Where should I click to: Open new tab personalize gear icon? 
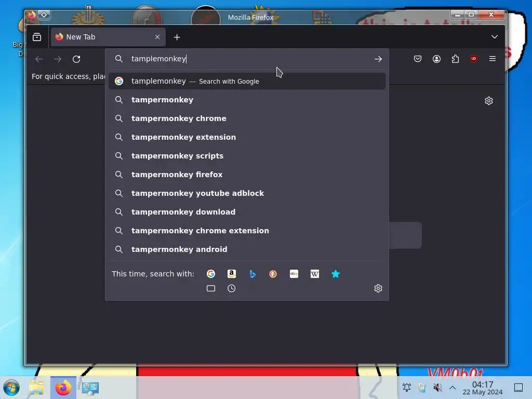(488, 101)
